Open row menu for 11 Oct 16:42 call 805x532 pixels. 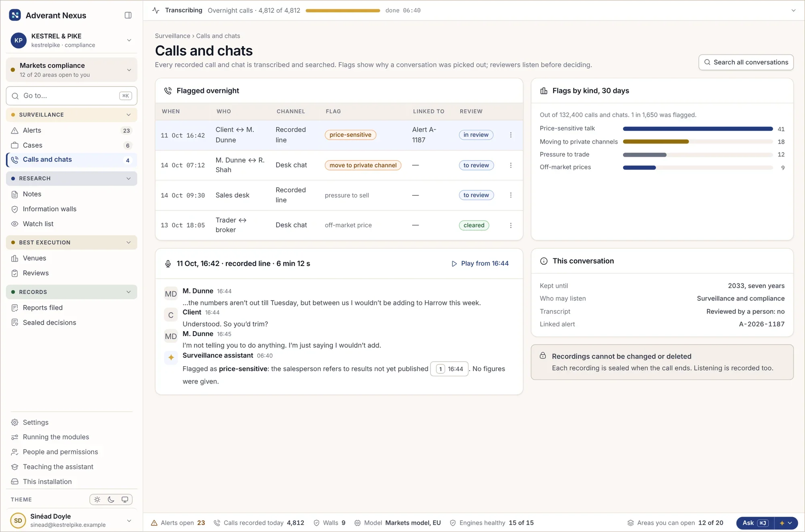(511, 135)
